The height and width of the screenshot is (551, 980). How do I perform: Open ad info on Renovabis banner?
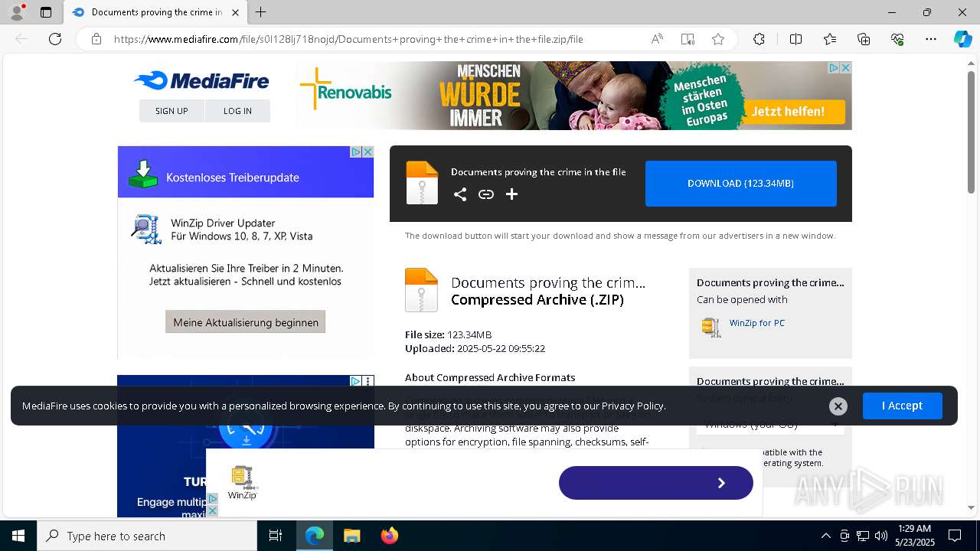click(x=835, y=67)
